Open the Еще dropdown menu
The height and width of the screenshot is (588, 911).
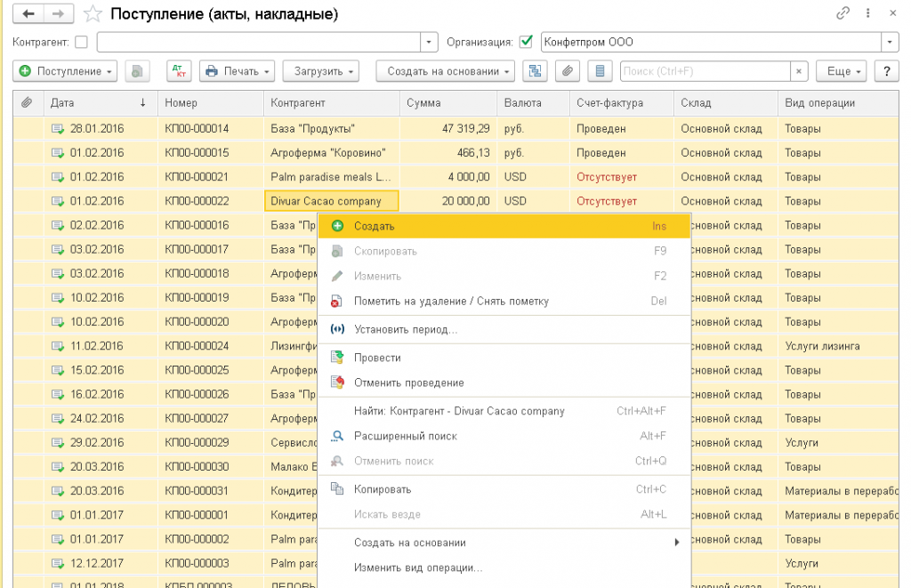[x=842, y=71]
